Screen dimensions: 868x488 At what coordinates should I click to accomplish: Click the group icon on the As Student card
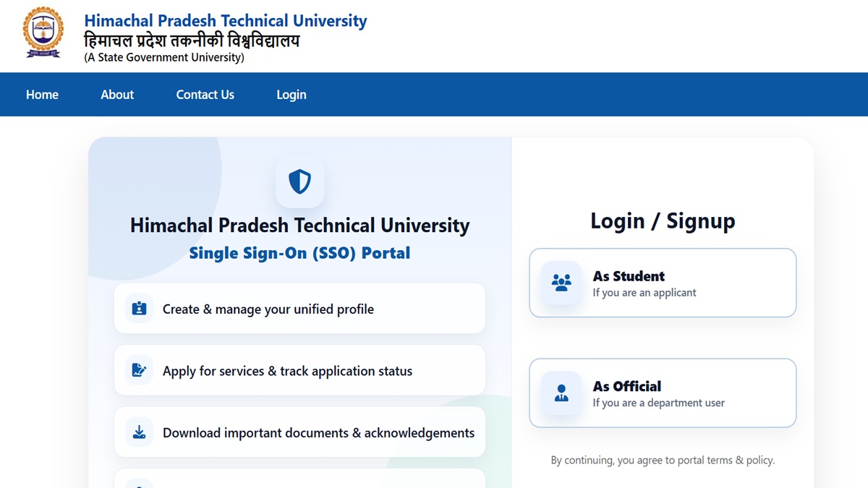coord(561,283)
